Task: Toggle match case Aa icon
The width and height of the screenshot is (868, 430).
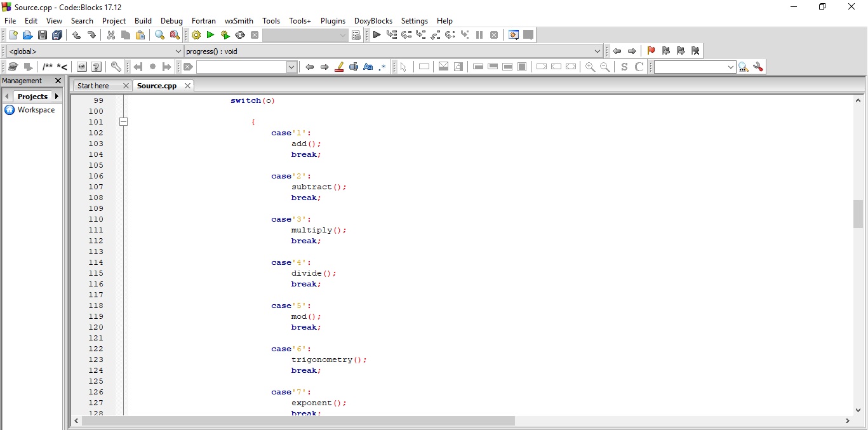Action: tap(368, 67)
